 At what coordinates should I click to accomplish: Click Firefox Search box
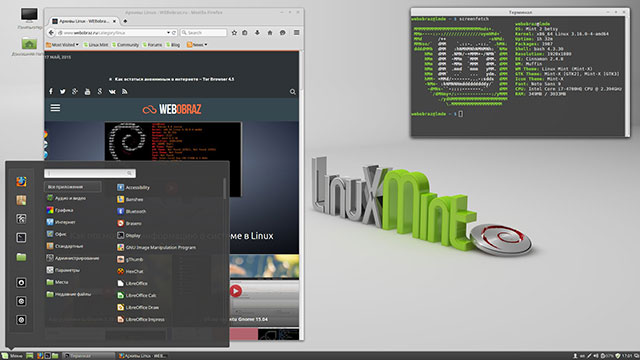(204, 33)
